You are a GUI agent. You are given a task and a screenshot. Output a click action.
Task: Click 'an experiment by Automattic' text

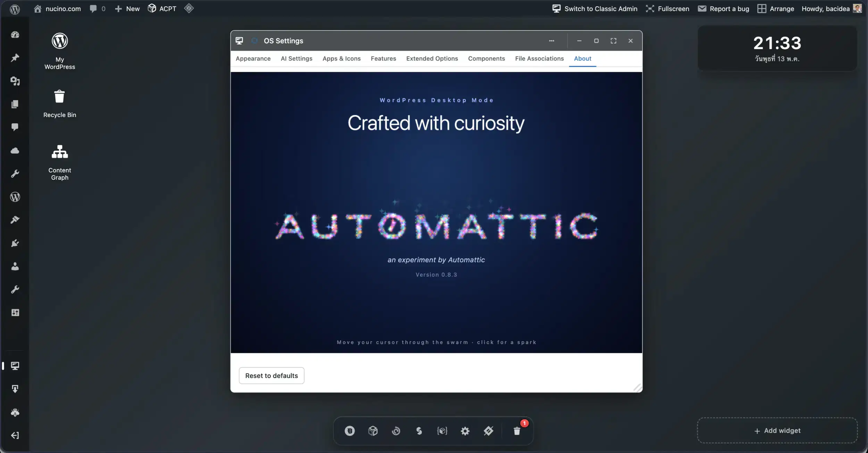[436, 260]
